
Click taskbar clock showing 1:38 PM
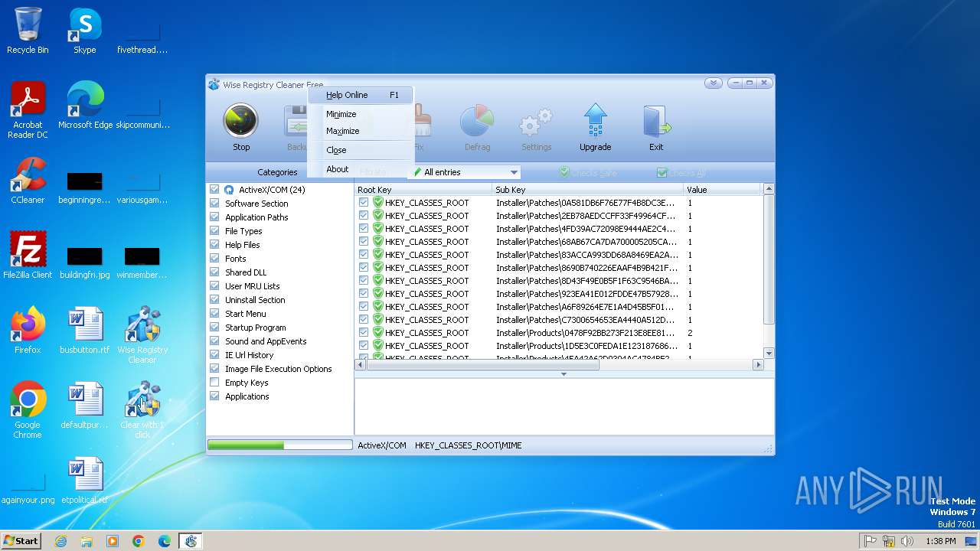pos(940,541)
